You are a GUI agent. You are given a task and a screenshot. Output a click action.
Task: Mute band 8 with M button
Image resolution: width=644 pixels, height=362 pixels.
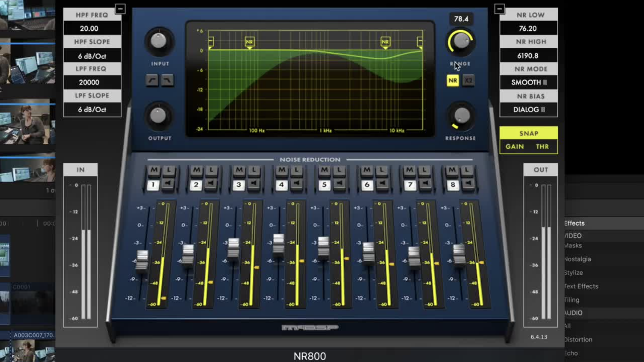pos(452,170)
